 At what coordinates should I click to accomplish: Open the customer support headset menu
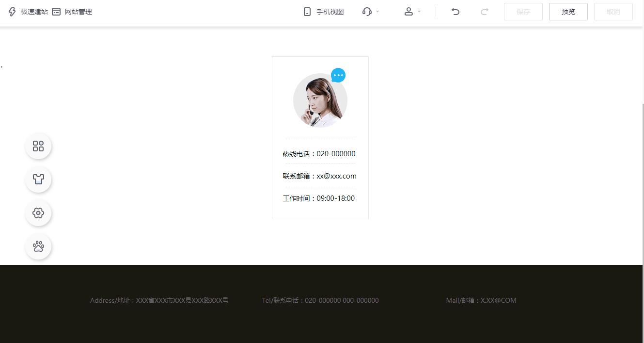pyautogui.click(x=367, y=12)
